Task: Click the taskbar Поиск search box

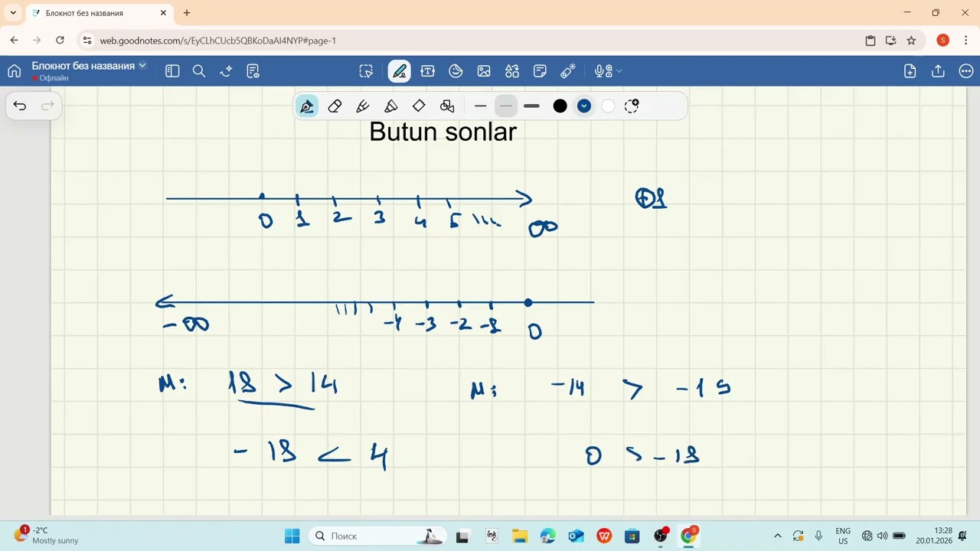Action: pyautogui.click(x=379, y=536)
